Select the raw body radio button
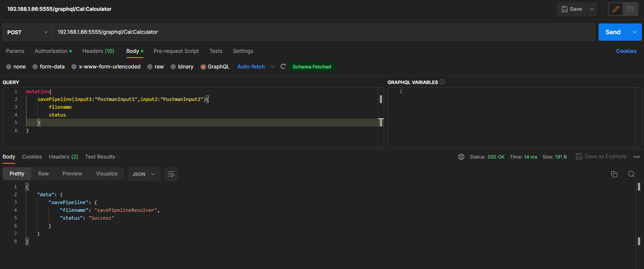 point(150,67)
